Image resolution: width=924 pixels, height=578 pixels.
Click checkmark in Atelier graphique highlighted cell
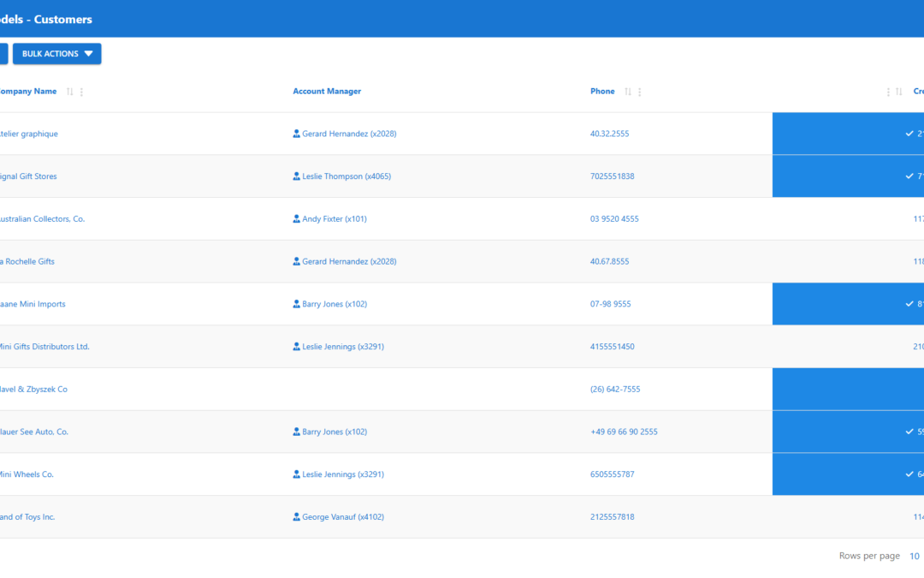909,134
